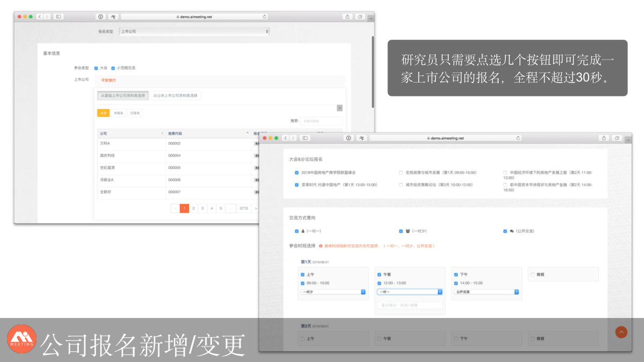Uncheck the 小范围交流 checkbox

pos(113,68)
